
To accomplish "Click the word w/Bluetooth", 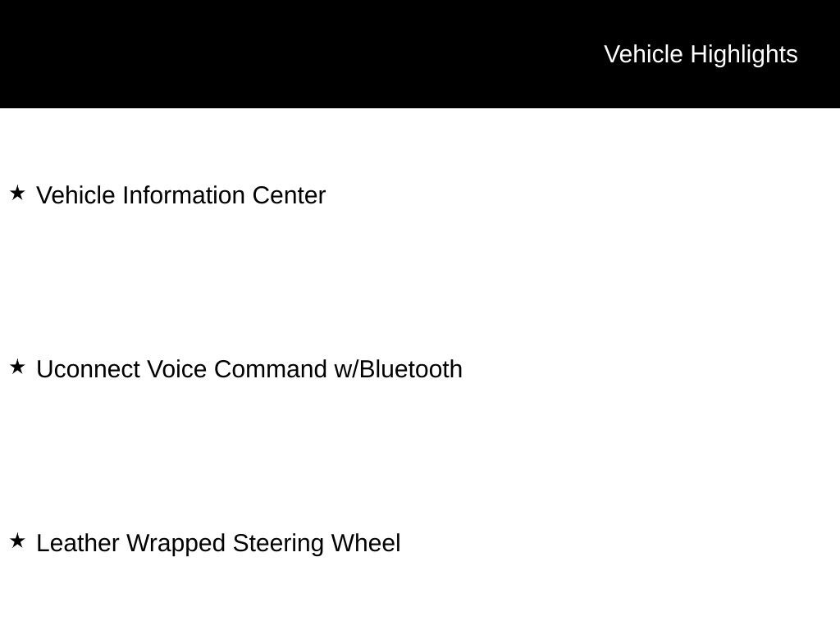I will click(398, 369).
